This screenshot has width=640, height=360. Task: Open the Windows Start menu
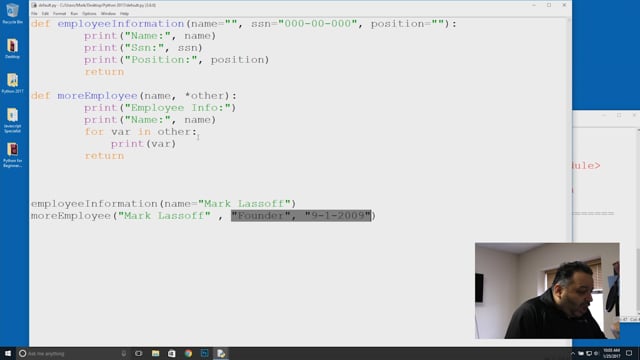click(8, 353)
